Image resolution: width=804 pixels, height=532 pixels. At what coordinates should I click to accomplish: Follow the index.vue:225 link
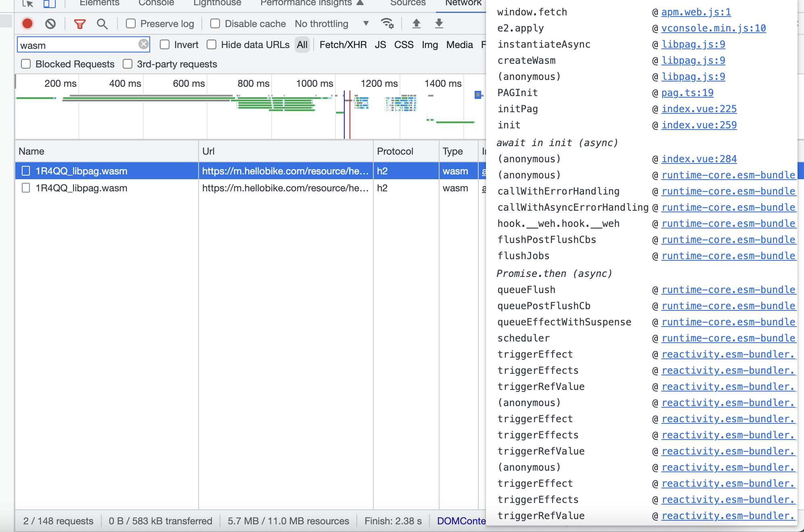[699, 109]
